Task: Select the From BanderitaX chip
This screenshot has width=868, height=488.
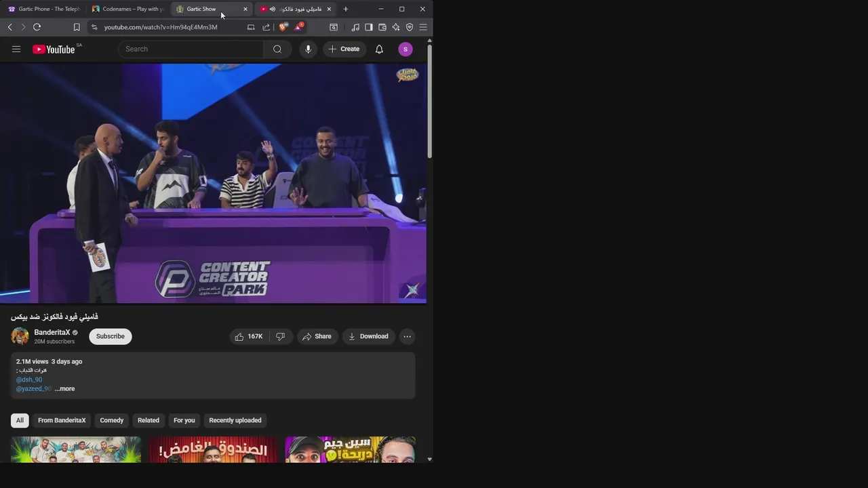Action: (x=62, y=420)
